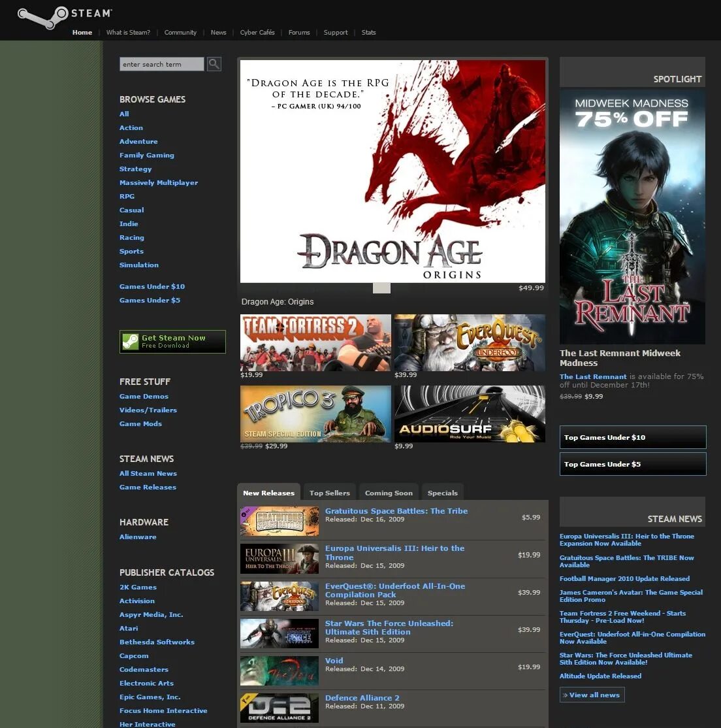
Task: Open the Tropico 3 Steam Special Edition capsule
Action: (x=315, y=414)
